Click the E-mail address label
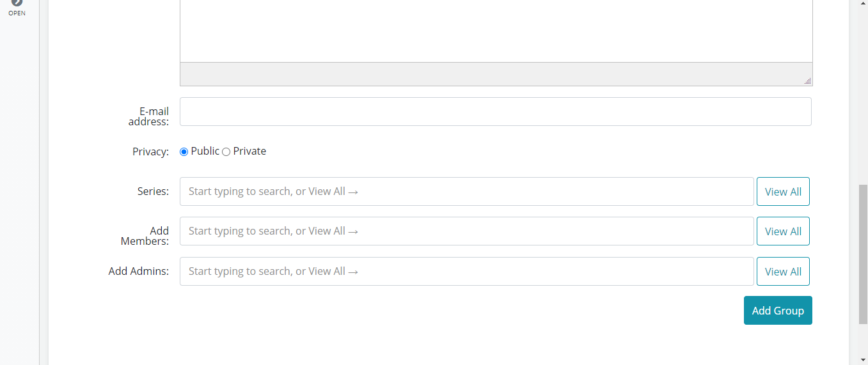 coord(149,116)
